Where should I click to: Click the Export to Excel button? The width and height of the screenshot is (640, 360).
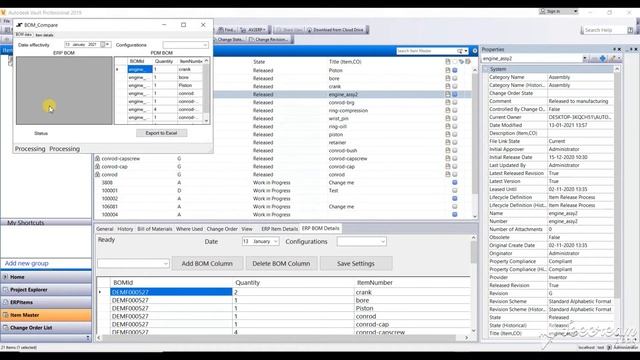(x=161, y=133)
